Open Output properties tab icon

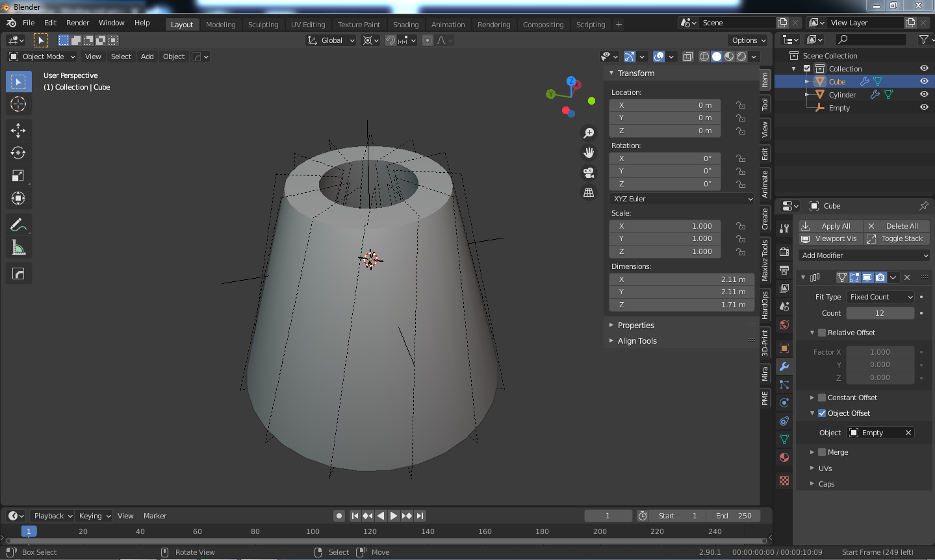click(784, 270)
